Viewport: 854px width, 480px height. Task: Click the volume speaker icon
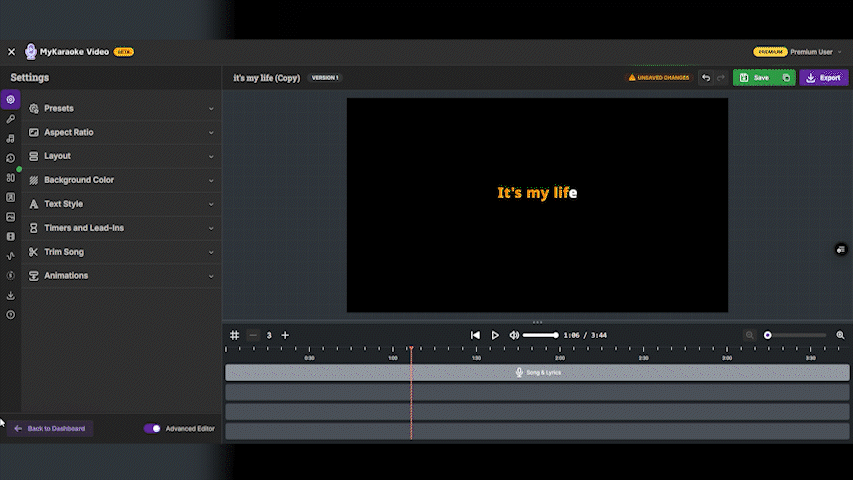click(x=514, y=335)
